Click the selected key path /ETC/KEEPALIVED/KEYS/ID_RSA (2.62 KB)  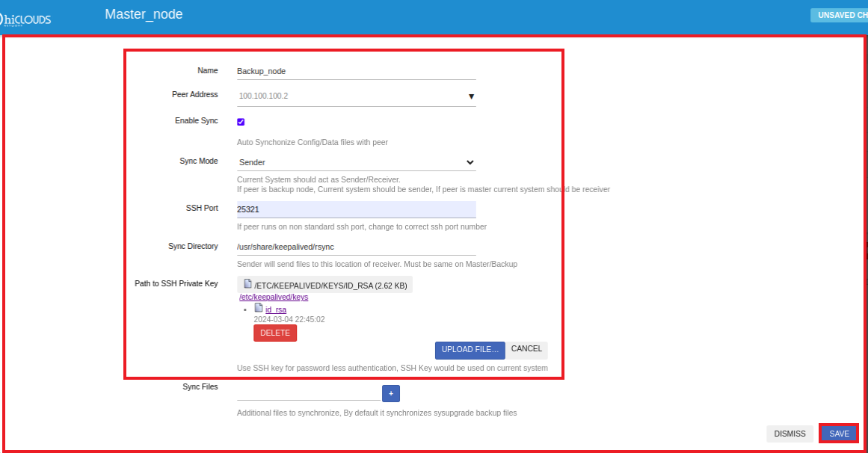325,285
